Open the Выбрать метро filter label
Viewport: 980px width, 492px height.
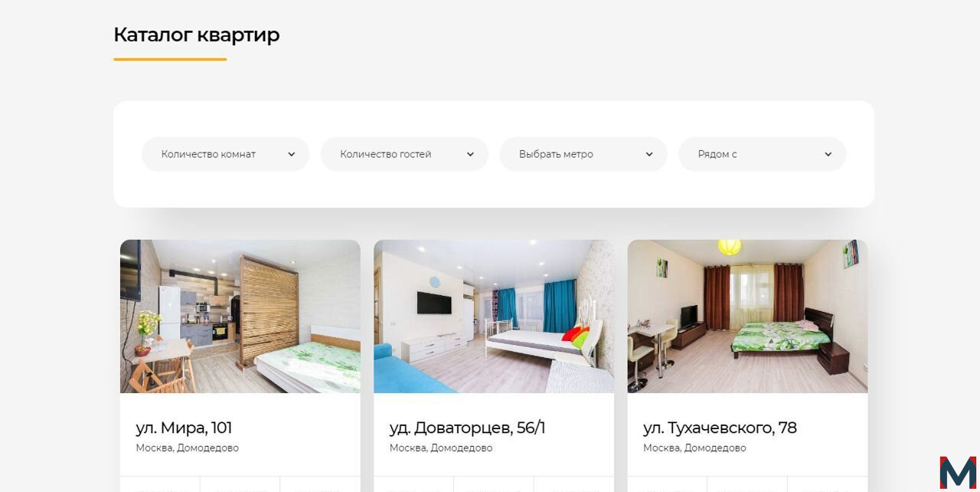pyautogui.click(x=556, y=154)
